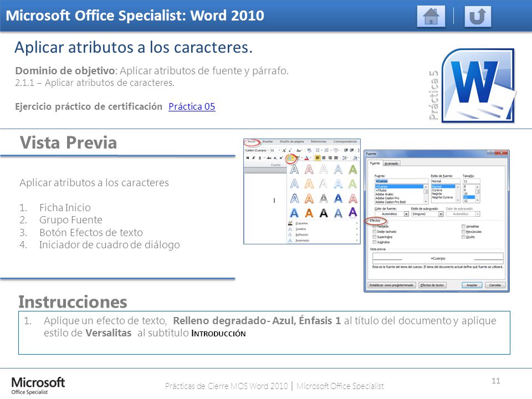Expand the Esquema submenu
The image size is (532, 399).
click(323, 223)
